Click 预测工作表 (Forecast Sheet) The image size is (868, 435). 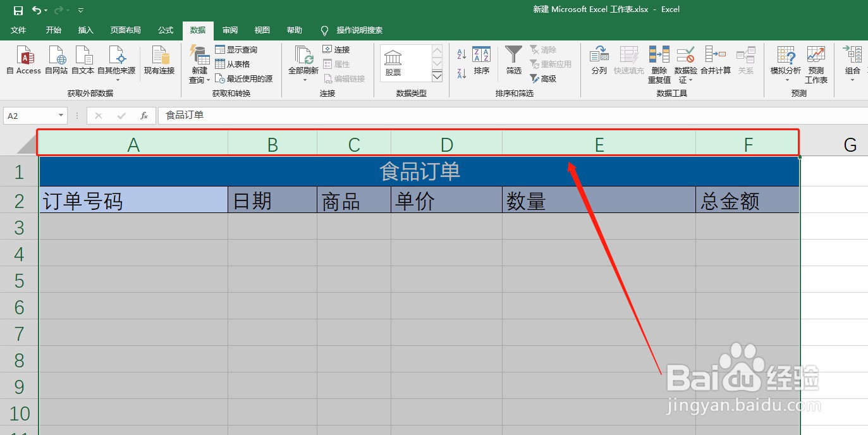tap(816, 61)
